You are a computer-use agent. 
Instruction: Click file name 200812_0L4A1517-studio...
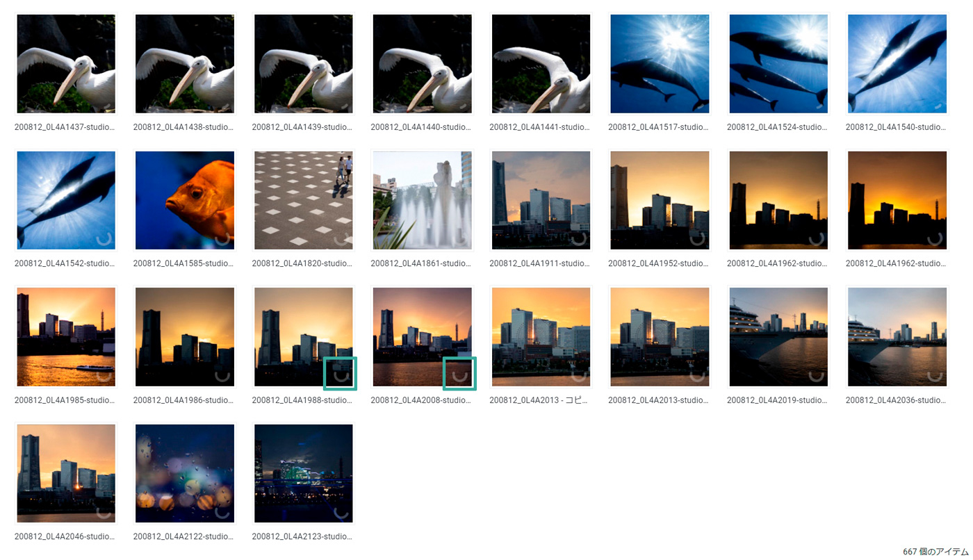tap(659, 127)
